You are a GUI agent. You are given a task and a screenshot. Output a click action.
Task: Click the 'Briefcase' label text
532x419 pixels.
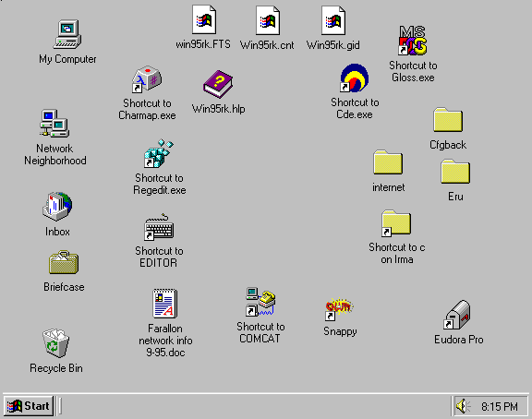pyautogui.click(x=64, y=287)
